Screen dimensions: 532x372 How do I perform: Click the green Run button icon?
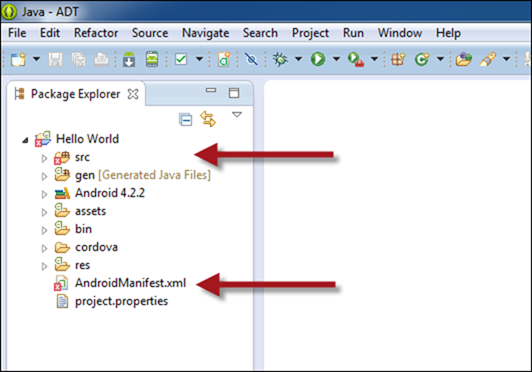point(318,59)
